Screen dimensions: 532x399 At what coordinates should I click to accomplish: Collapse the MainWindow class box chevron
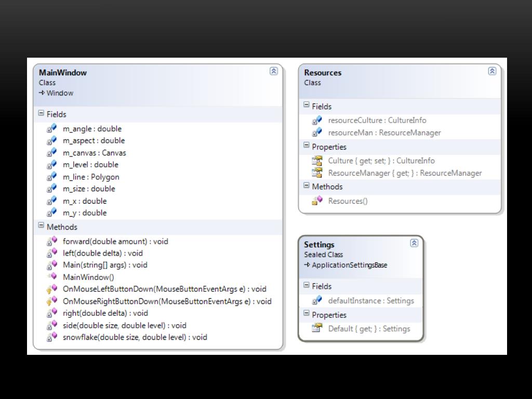point(273,71)
